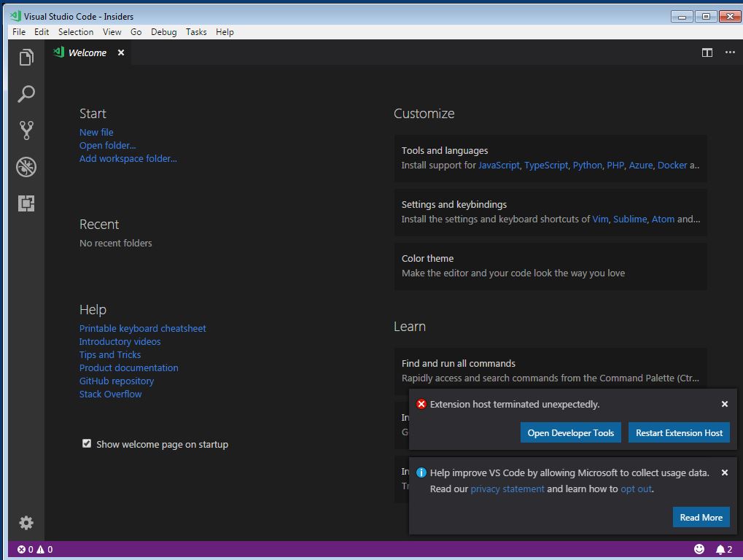The image size is (743, 560).
Task: Click Add workspace folder... link
Action: click(128, 159)
